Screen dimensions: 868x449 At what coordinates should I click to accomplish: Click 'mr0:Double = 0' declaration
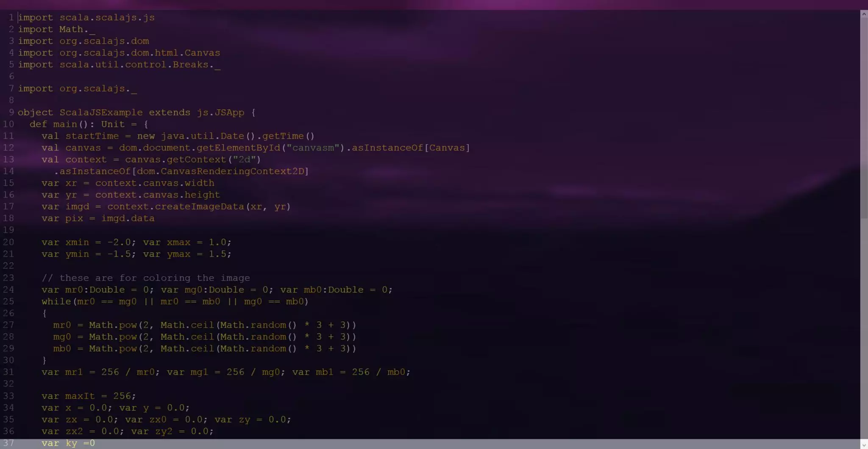click(107, 290)
